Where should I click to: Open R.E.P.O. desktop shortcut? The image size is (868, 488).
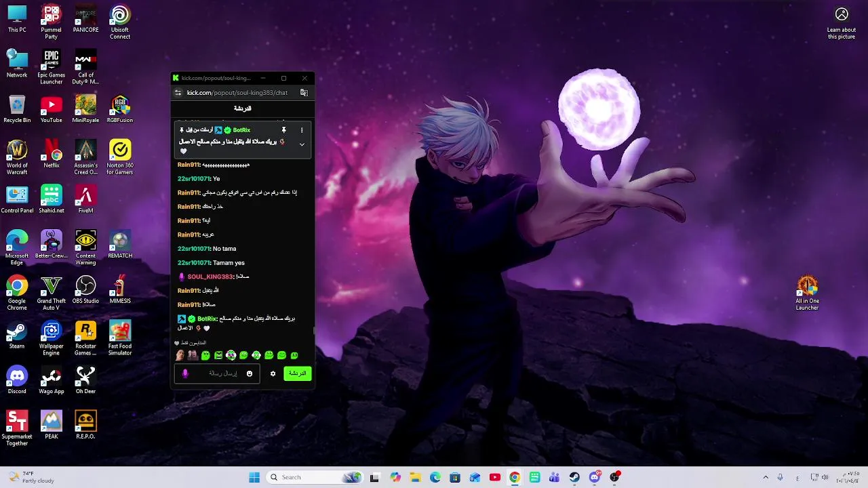[85, 426]
